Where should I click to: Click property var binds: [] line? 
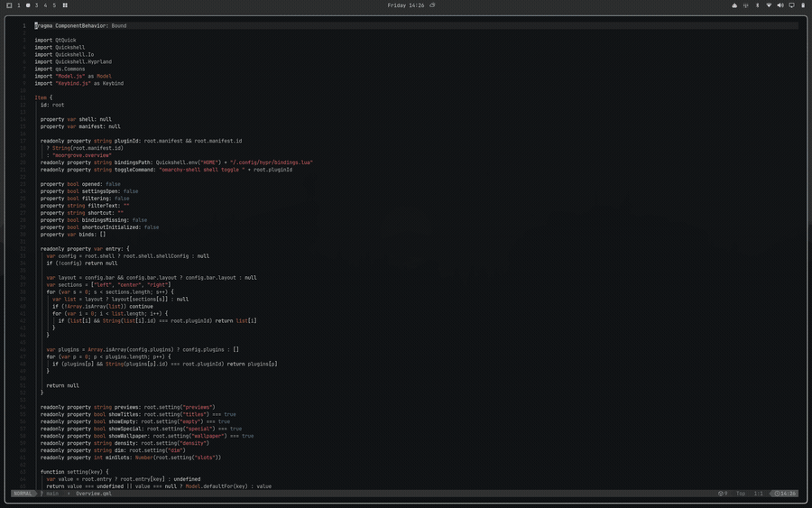pyautogui.click(x=73, y=235)
